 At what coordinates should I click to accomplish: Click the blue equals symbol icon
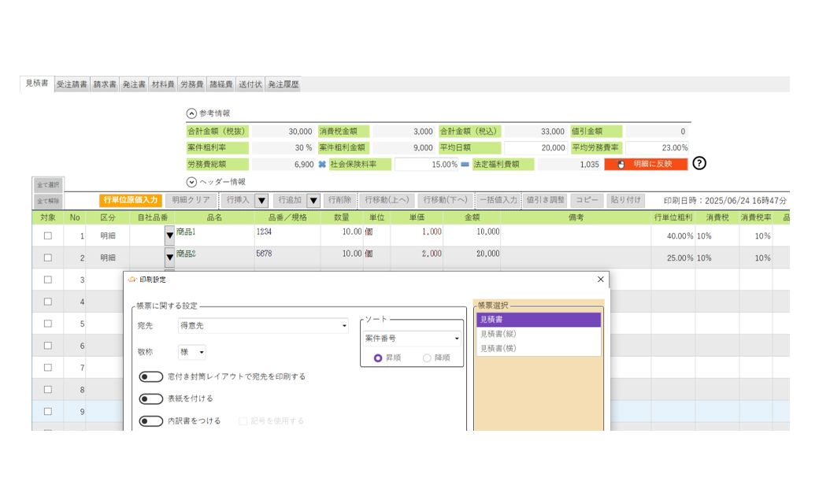click(x=465, y=165)
